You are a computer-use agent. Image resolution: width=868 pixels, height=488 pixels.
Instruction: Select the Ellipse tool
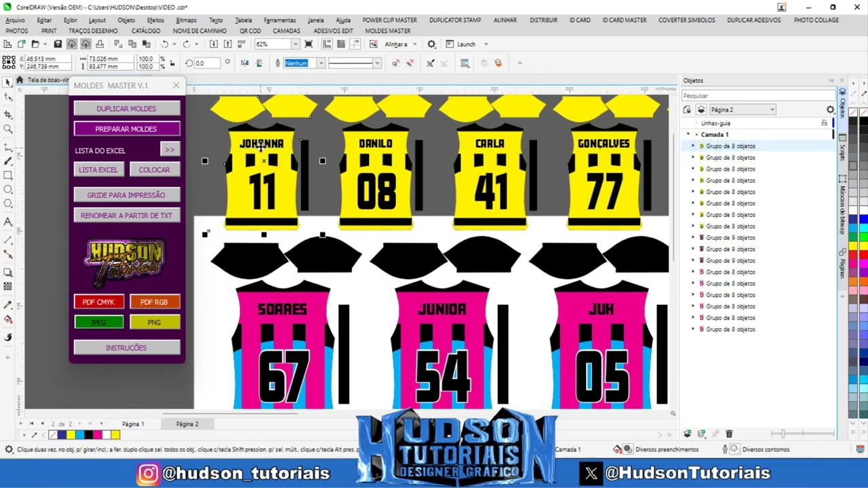click(7, 189)
